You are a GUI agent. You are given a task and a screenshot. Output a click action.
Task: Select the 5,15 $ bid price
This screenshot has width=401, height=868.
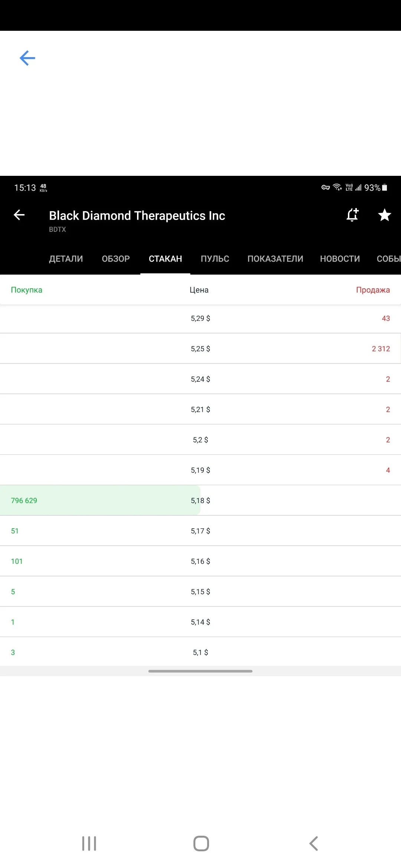coord(200,592)
